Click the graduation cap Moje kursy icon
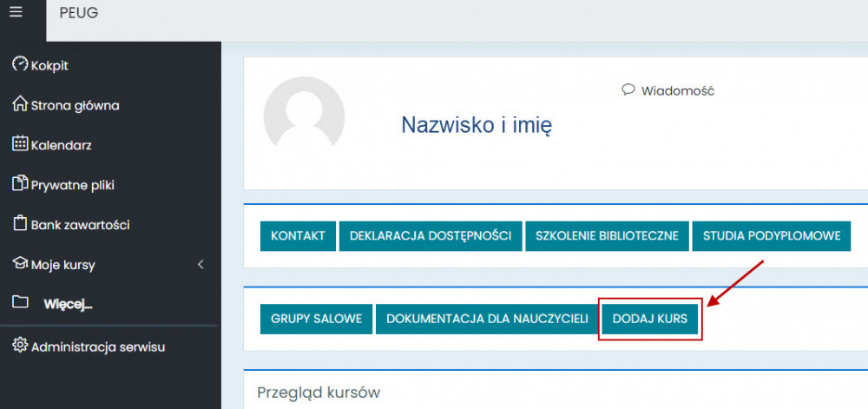The width and height of the screenshot is (868, 409). [20, 264]
